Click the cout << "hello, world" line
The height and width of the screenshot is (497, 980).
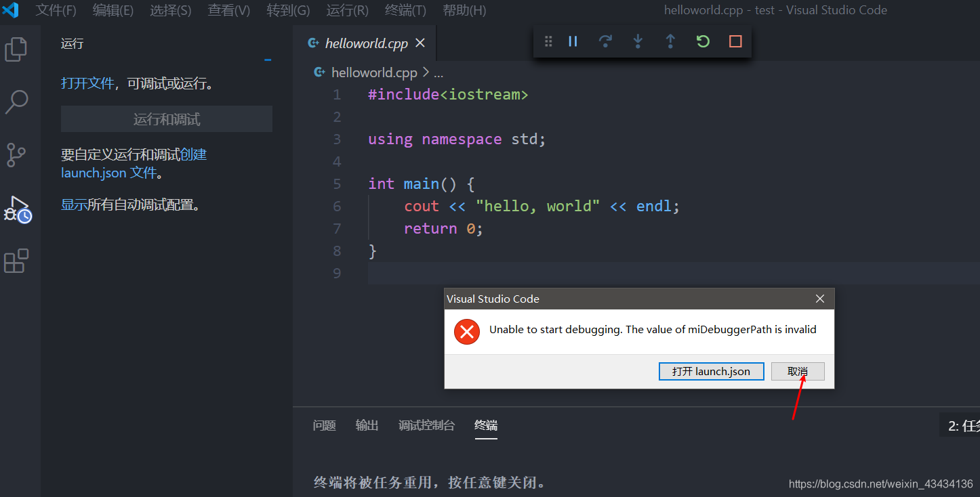coord(542,206)
